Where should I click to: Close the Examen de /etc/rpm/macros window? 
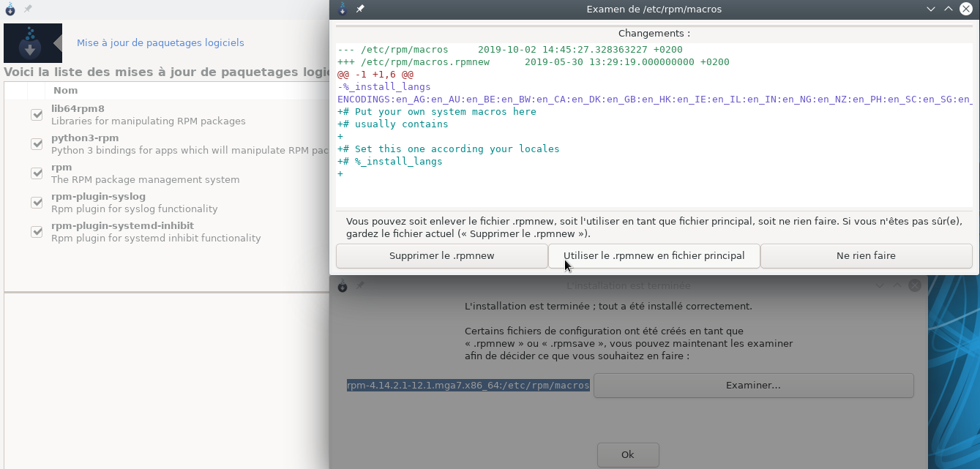(x=966, y=9)
